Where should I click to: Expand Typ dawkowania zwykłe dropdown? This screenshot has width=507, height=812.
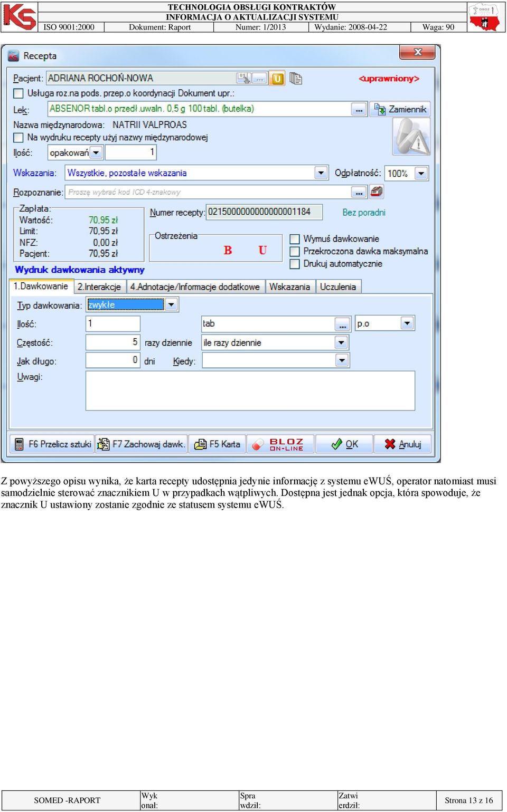171,305
